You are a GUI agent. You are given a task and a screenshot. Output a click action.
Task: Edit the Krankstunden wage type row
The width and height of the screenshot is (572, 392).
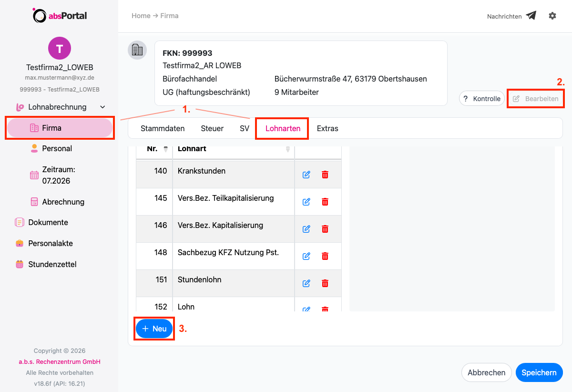click(306, 175)
